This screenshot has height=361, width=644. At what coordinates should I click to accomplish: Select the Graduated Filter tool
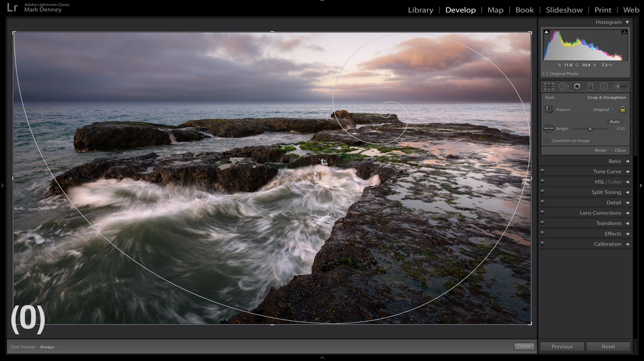point(590,86)
